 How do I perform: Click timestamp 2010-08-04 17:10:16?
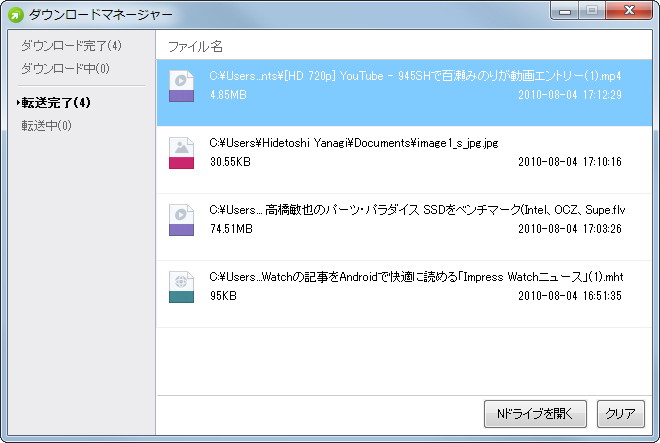[x=570, y=162]
